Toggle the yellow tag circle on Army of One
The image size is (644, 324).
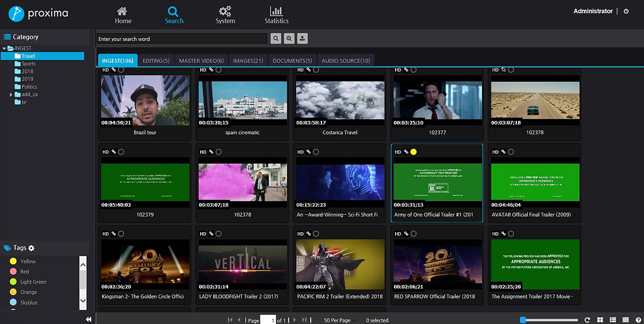click(x=414, y=152)
